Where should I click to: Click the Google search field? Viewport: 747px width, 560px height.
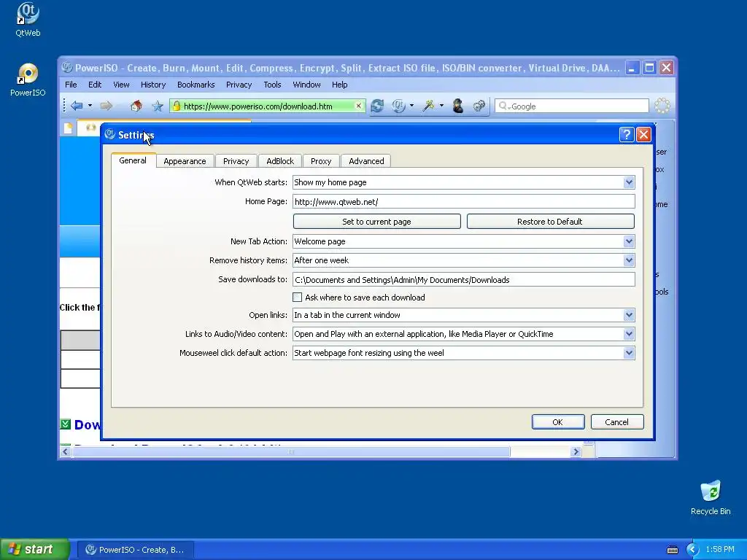click(572, 106)
